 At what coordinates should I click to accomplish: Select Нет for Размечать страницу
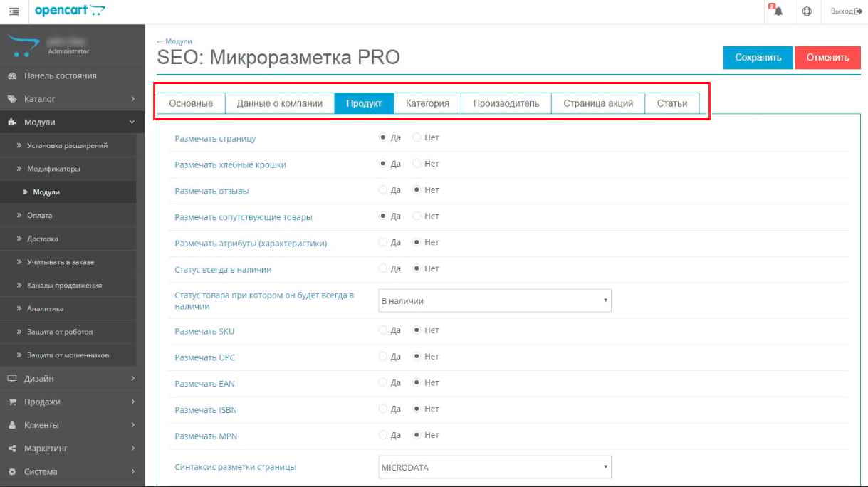[x=418, y=137]
